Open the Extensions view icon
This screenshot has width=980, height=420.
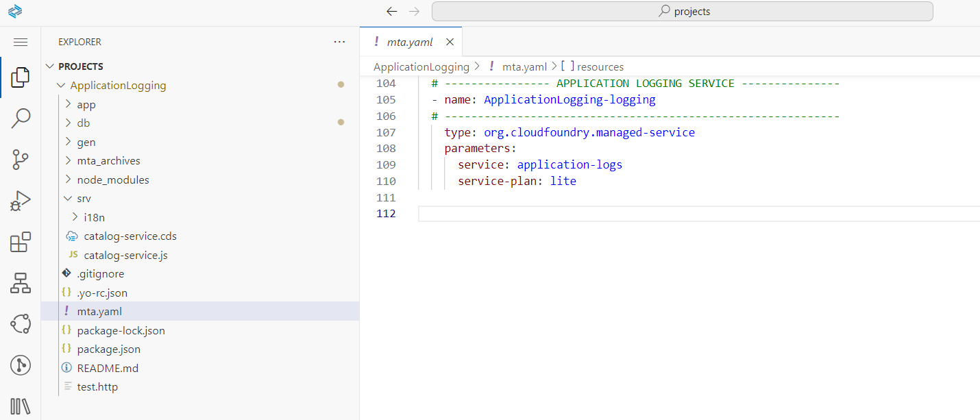[x=20, y=243]
